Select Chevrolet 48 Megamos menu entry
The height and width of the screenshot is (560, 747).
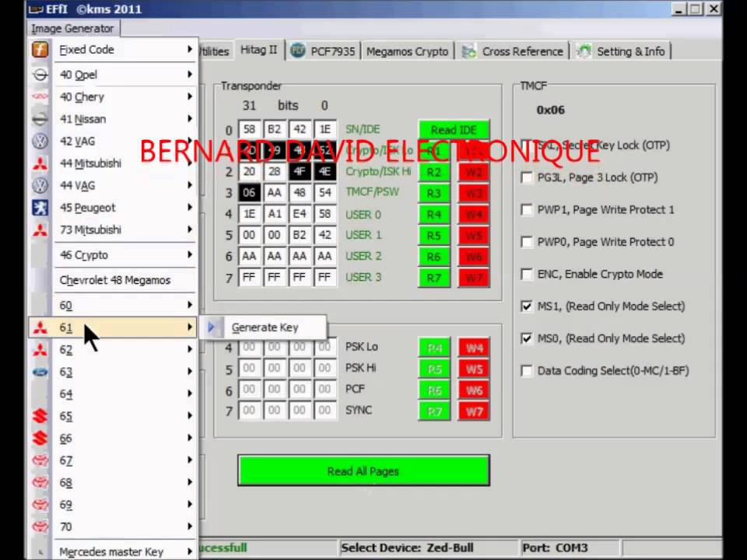coord(115,280)
